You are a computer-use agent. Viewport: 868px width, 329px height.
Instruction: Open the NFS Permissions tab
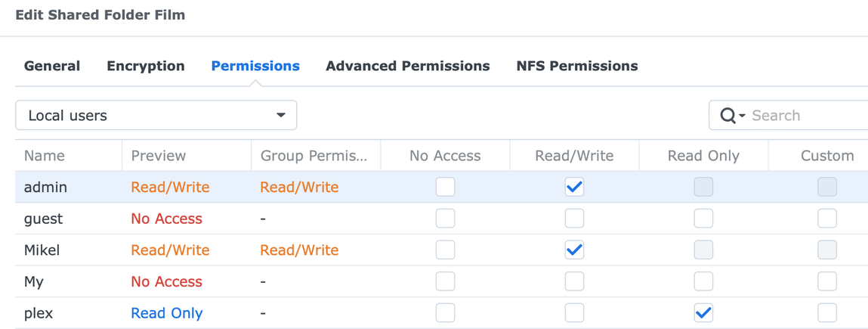point(577,67)
